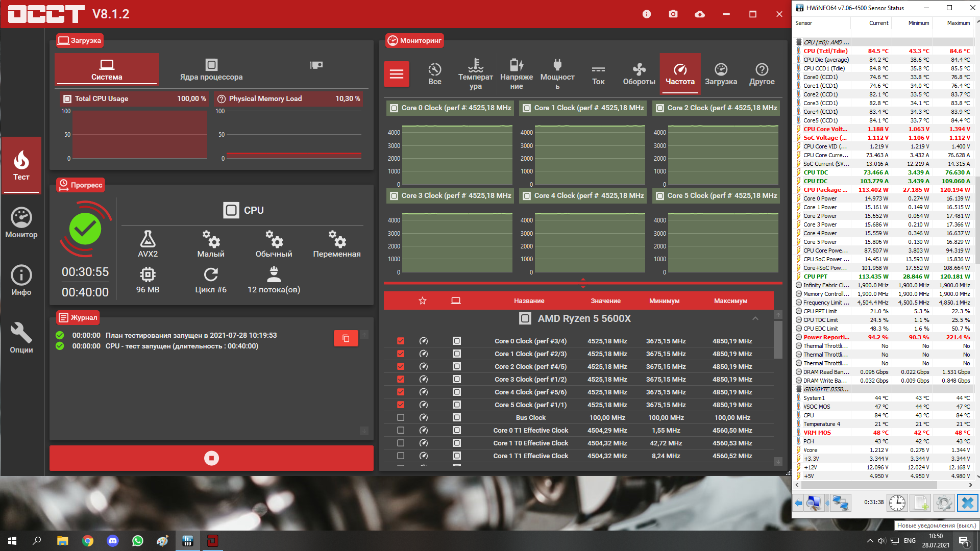Click HWiNFO settings gear icon
The height and width of the screenshot is (551, 980).
(944, 503)
